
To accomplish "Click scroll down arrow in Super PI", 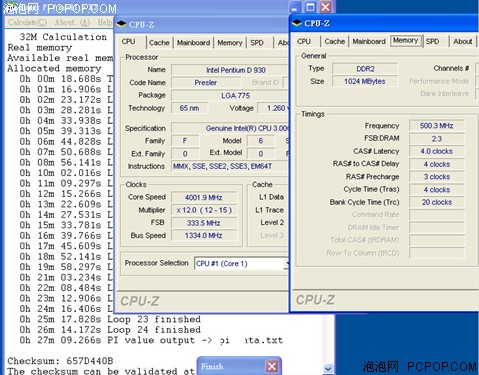I will coord(328,368).
